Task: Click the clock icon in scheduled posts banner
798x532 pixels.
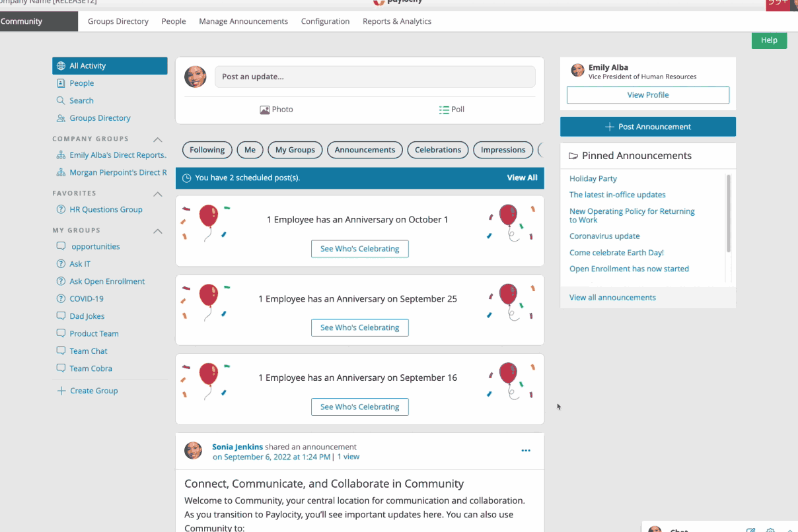Action: [x=186, y=178]
